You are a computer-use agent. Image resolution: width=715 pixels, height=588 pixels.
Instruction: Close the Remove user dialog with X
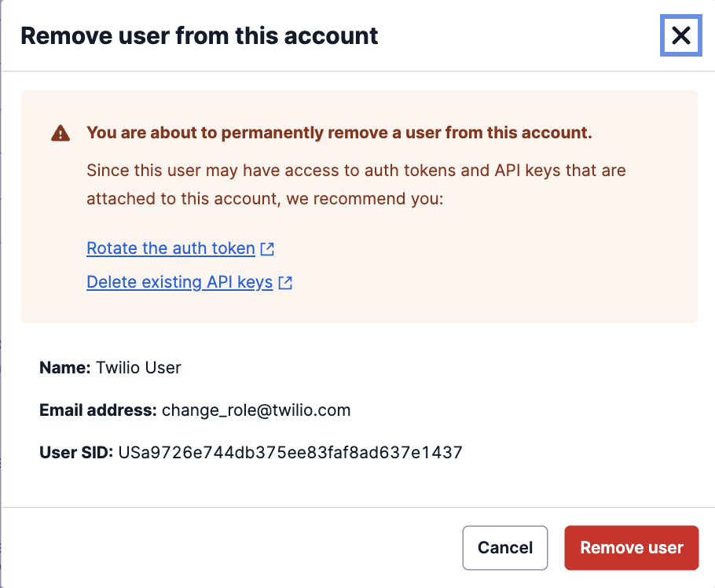[x=680, y=35]
